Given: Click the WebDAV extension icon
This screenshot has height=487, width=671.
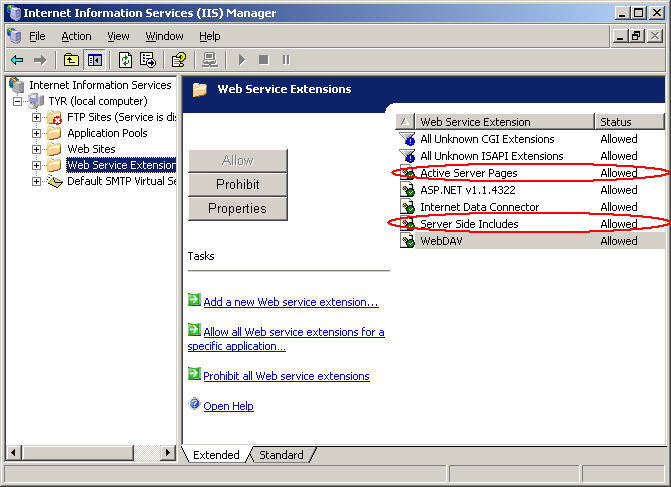Looking at the screenshot, I should [x=407, y=241].
